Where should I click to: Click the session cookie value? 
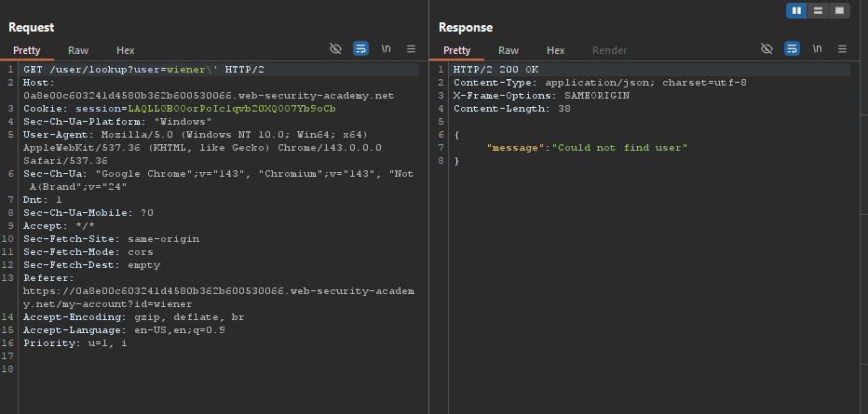click(232, 109)
